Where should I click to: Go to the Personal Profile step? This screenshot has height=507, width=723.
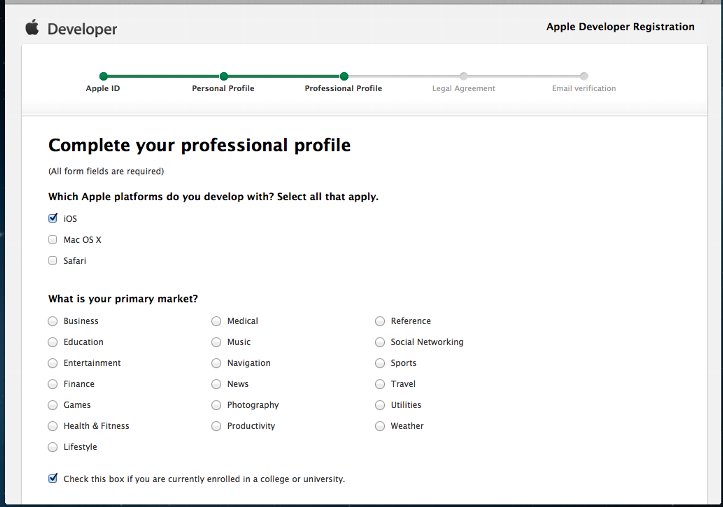223,76
